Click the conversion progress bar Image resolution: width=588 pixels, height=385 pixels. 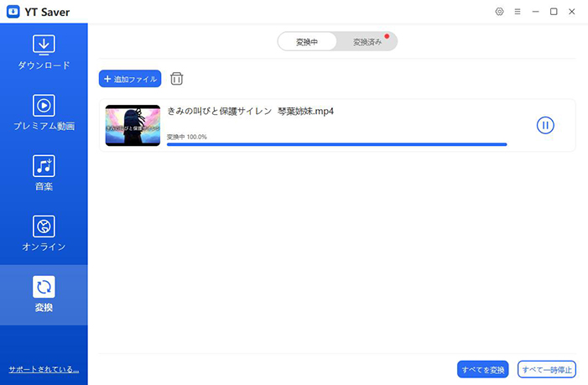tap(336, 144)
